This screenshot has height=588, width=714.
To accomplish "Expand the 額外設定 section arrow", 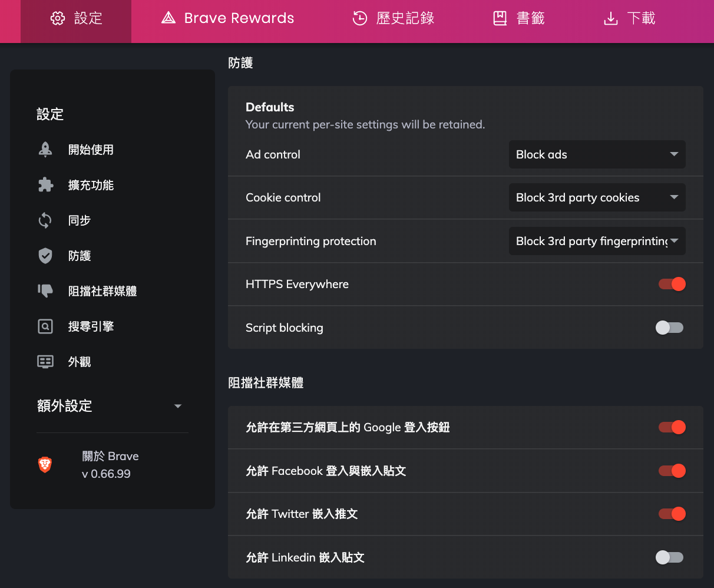I will (178, 406).
